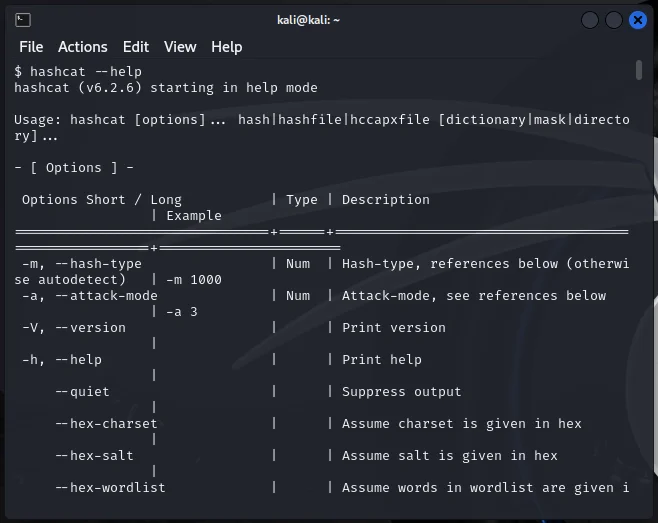Click the '--hash-type' option text
This screenshot has height=523, width=658.
[99, 264]
